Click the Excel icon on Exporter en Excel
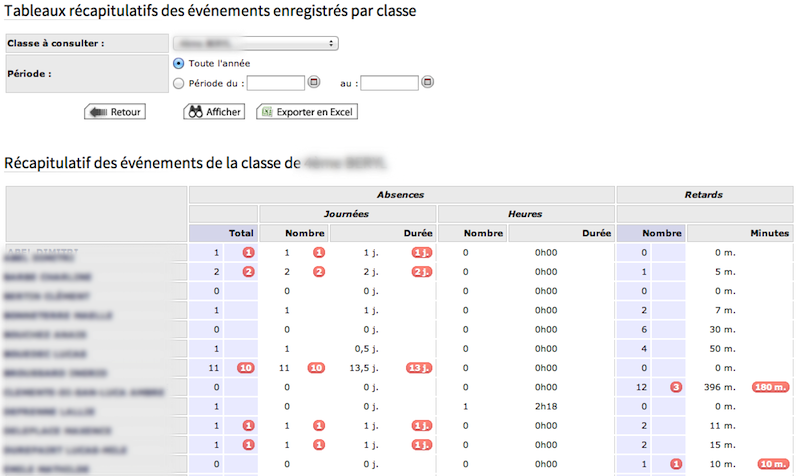The width and height of the screenshot is (800, 476). click(x=267, y=112)
